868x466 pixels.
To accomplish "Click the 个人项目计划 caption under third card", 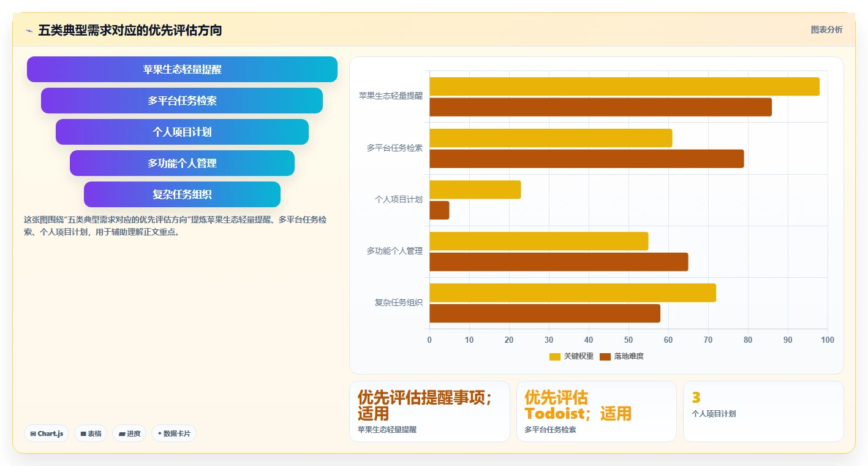I will (714, 414).
